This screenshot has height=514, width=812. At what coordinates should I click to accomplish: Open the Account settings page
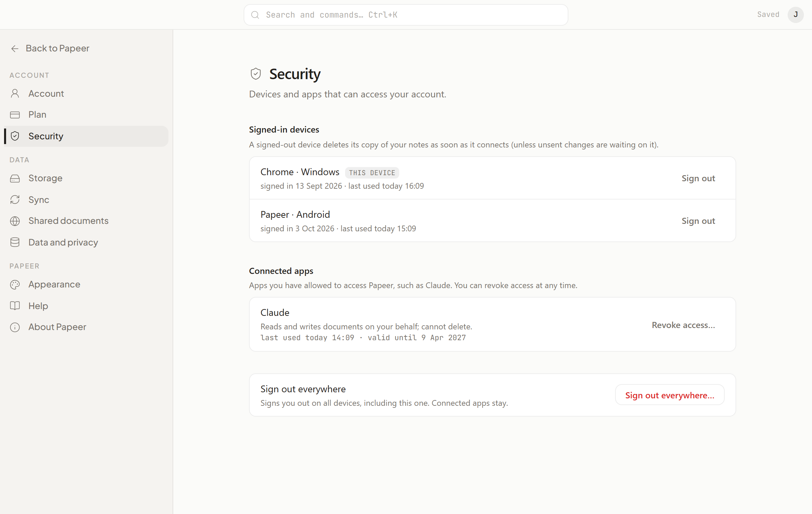pos(86,94)
